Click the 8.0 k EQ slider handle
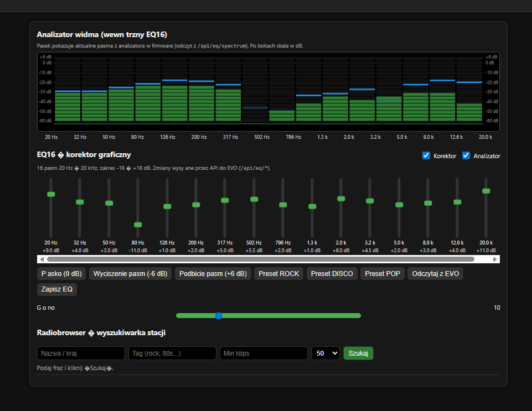Screen dimensions: 532x411 click(428, 203)
